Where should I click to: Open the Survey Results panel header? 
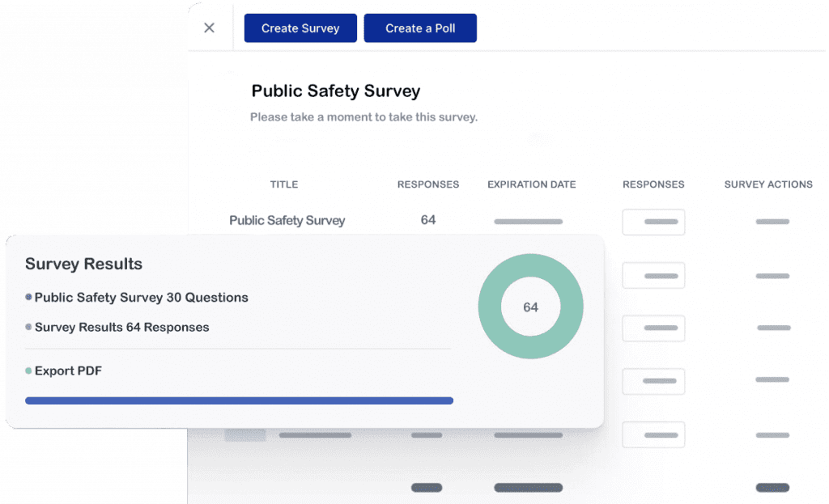click(x=83, y=264)
